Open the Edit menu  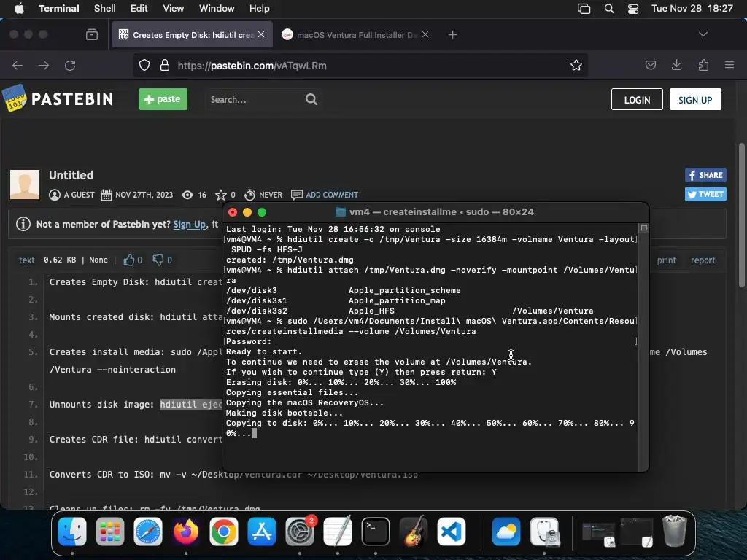pos(139,8)
